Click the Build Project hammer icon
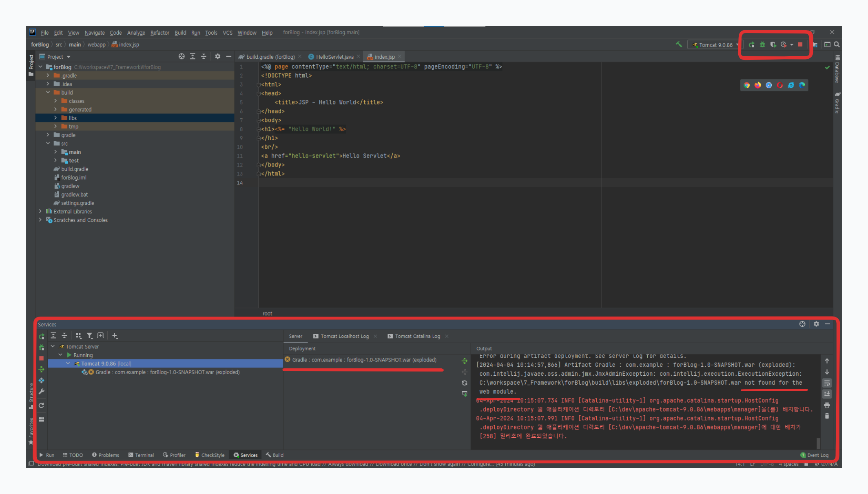The image size is (868, 494). coord(679,44)
